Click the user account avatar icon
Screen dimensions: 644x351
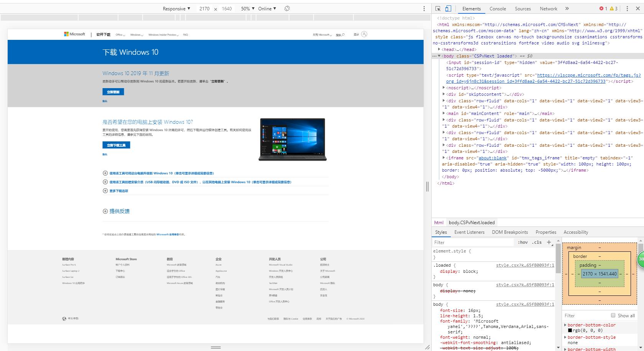tap(364, 34)
